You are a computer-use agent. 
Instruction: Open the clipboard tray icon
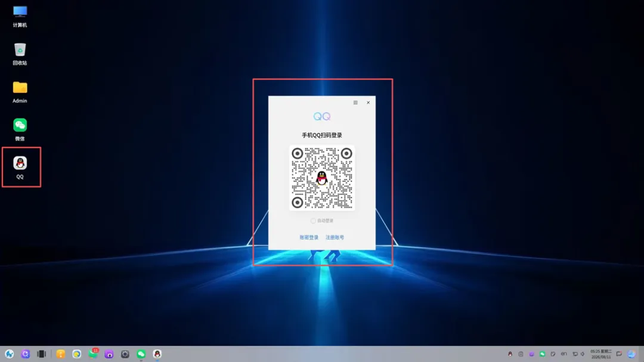(x=521, y=354)
